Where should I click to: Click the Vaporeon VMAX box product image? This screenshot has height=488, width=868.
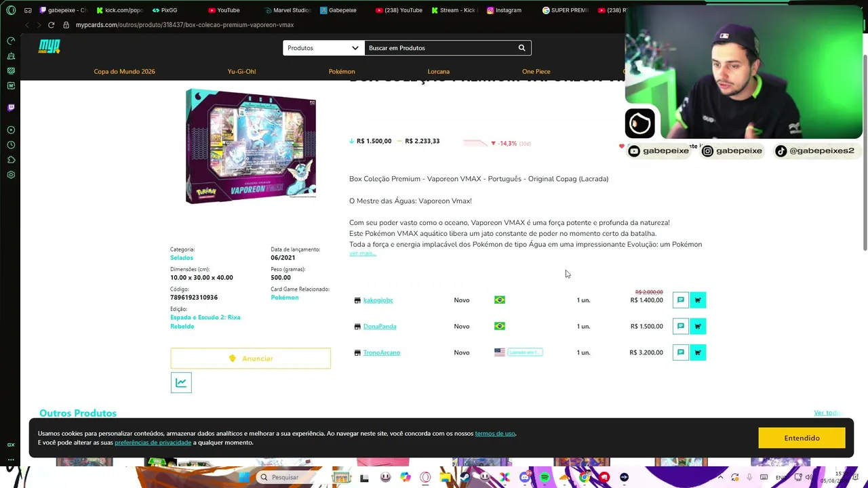251,146
